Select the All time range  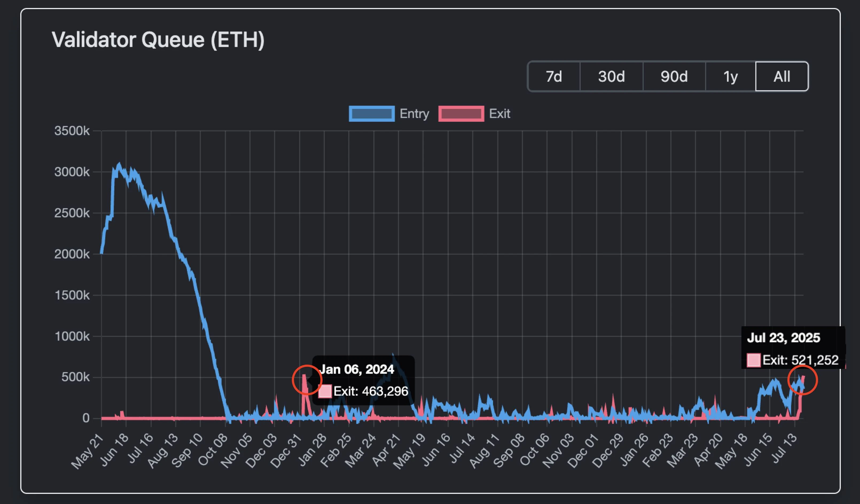pyautogui.click(x=782, y=77)
